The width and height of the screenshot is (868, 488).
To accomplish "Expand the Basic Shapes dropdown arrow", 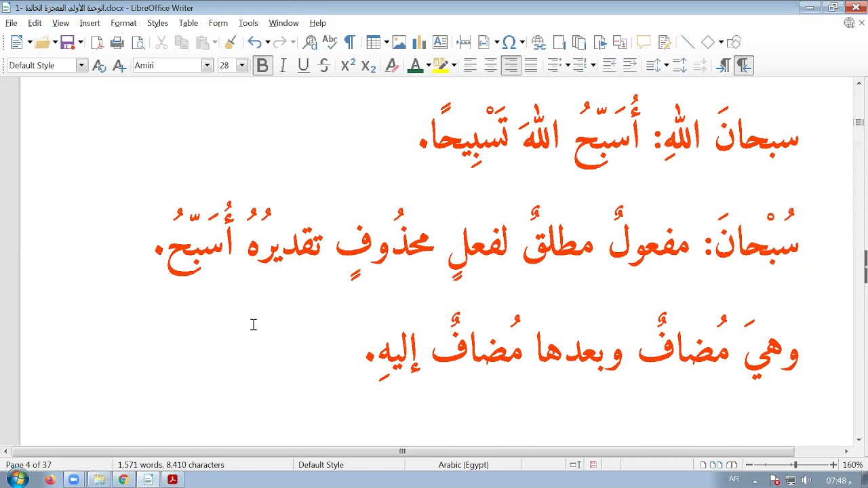I will (721, 42).
